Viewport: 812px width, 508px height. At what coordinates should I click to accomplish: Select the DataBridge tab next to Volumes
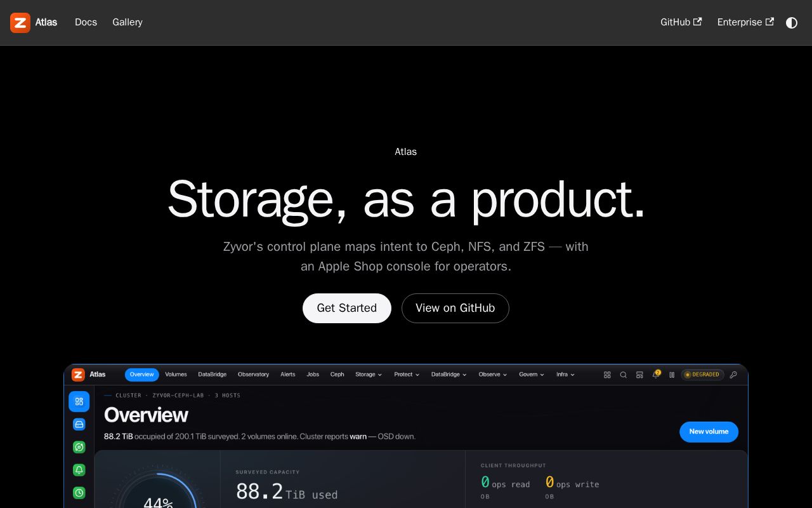tap(212, 375)
